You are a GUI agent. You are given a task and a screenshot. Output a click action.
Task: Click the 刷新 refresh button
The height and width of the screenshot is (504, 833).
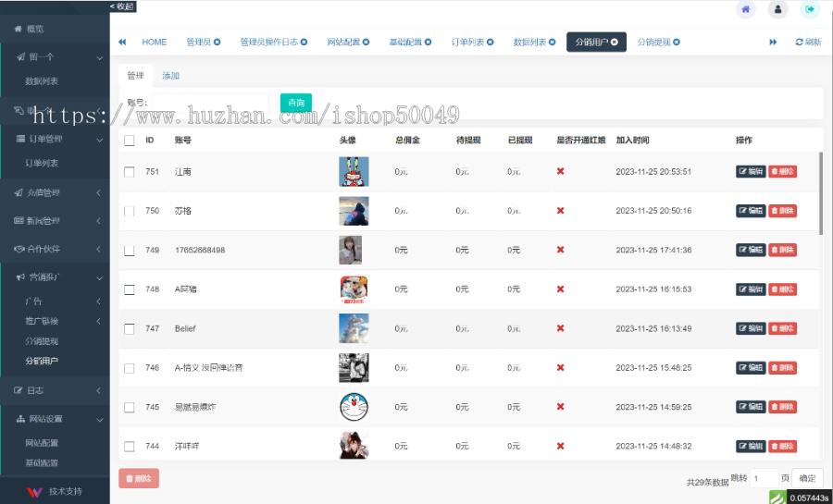coord(808,42)
